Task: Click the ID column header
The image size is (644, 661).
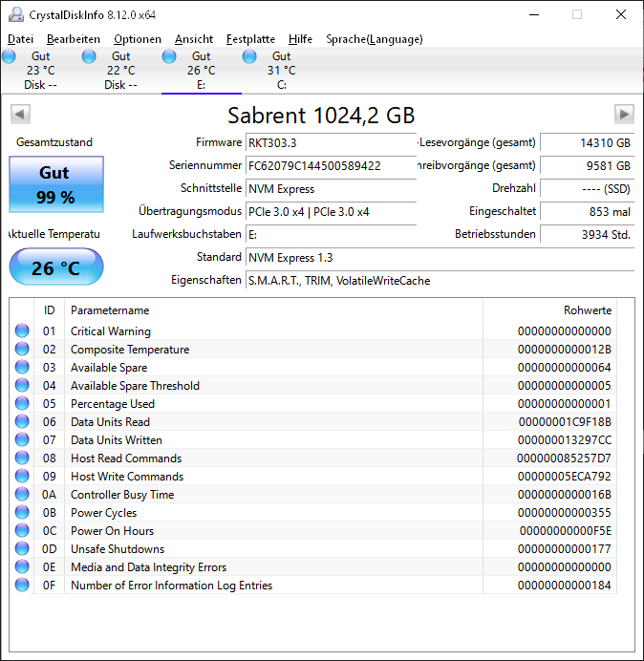Action: click(50, 310)
